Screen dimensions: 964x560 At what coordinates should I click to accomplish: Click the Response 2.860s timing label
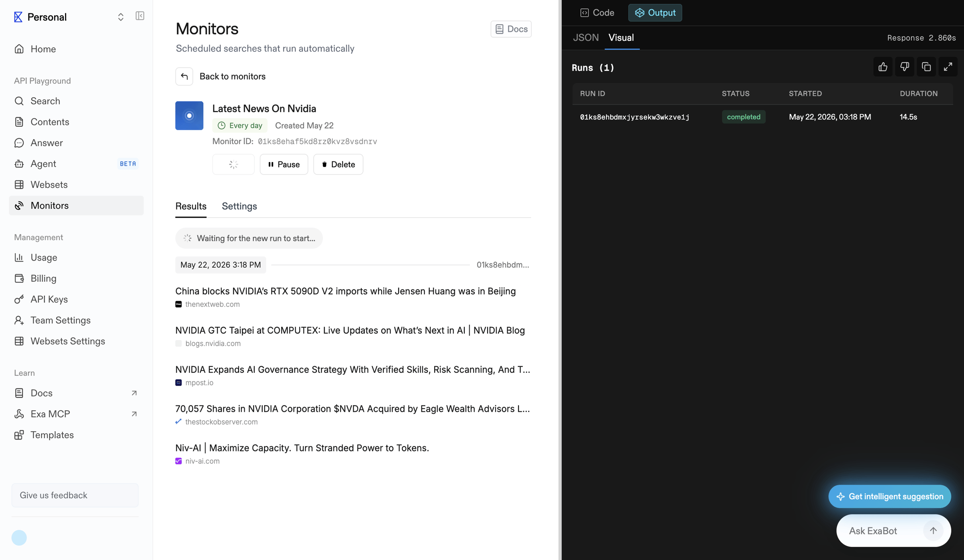tap(921, 38)
